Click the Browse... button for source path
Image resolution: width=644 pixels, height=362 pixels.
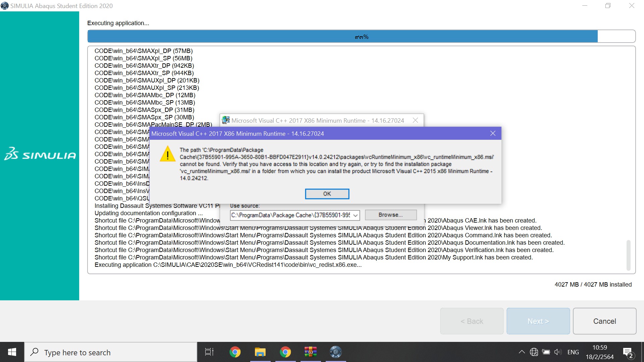391,215
